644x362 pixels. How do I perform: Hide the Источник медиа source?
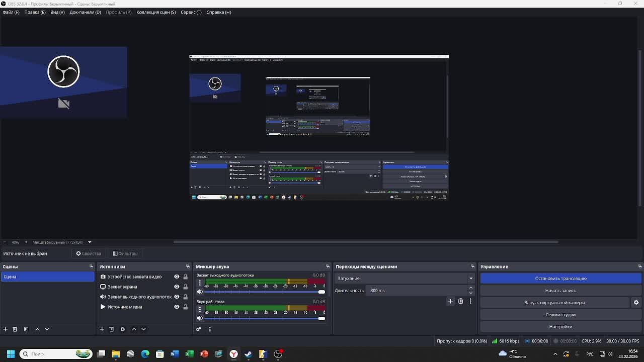177,307
